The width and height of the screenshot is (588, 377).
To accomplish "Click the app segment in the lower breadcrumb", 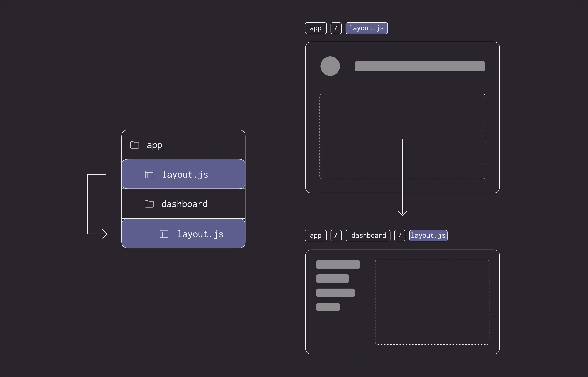I will click(x=316, y=235).
